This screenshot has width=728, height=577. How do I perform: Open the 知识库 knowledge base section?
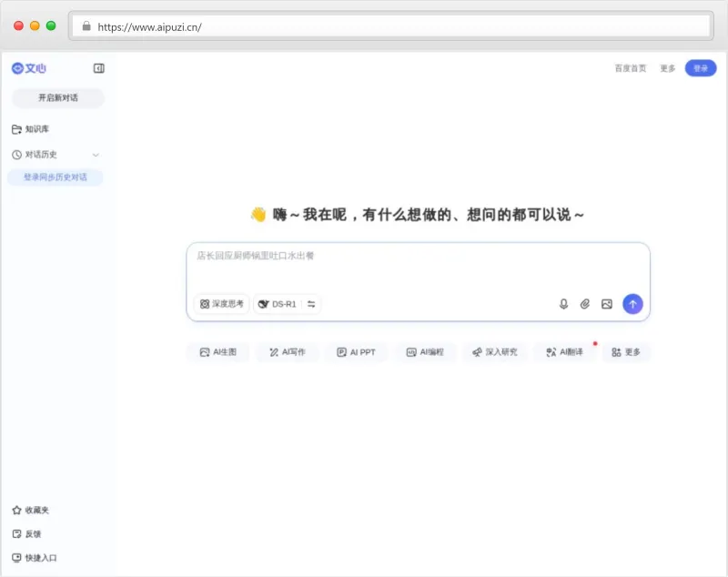(x=36, y=128)
